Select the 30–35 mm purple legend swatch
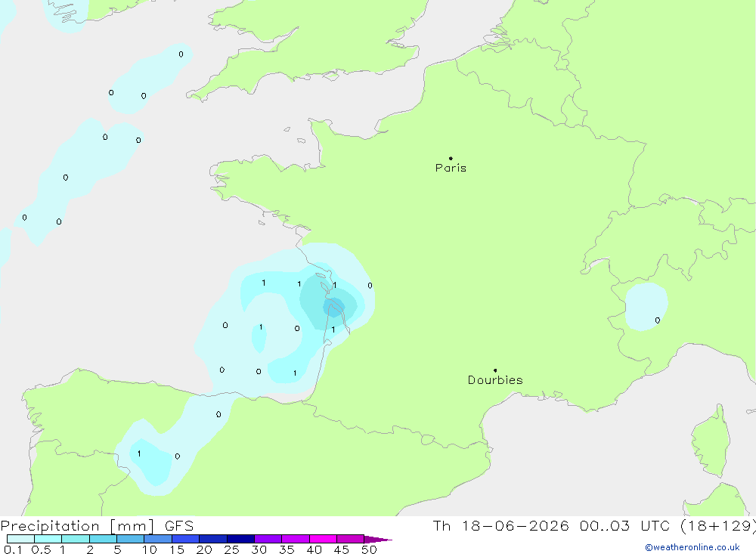 [268, 539]
